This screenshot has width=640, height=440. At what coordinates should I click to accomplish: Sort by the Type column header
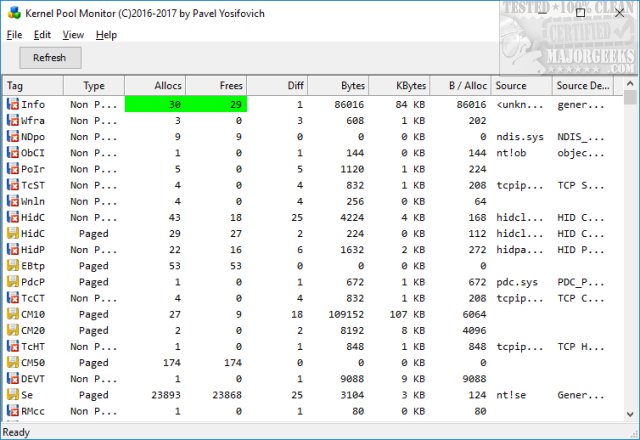coord(94,86)
